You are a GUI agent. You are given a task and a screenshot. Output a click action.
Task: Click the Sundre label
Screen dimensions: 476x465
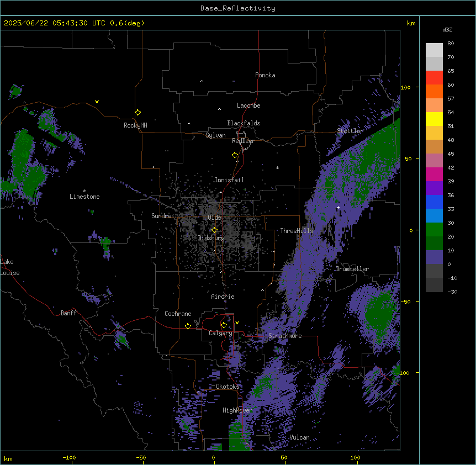pyautogui.click(x=161, y=216)
